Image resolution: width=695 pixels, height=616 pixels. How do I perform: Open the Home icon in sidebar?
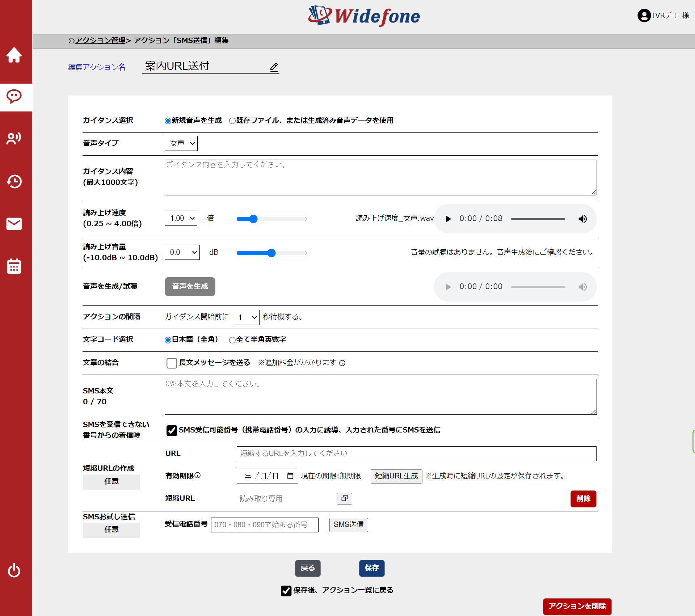(14, 55)
